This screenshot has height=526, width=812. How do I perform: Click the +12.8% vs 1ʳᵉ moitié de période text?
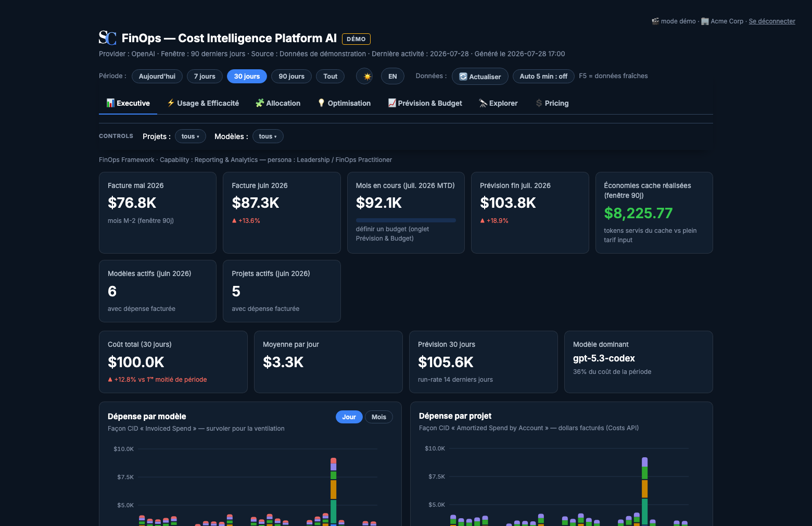(157, 380)
